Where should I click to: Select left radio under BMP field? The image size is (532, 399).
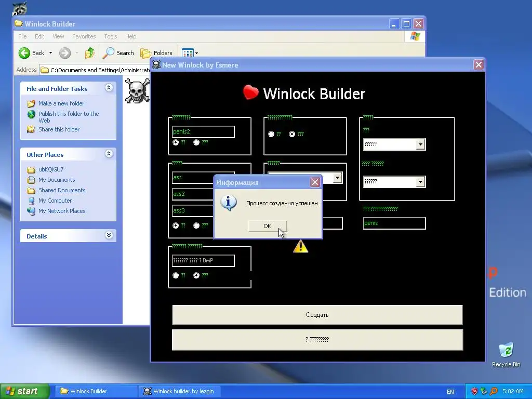176,275
